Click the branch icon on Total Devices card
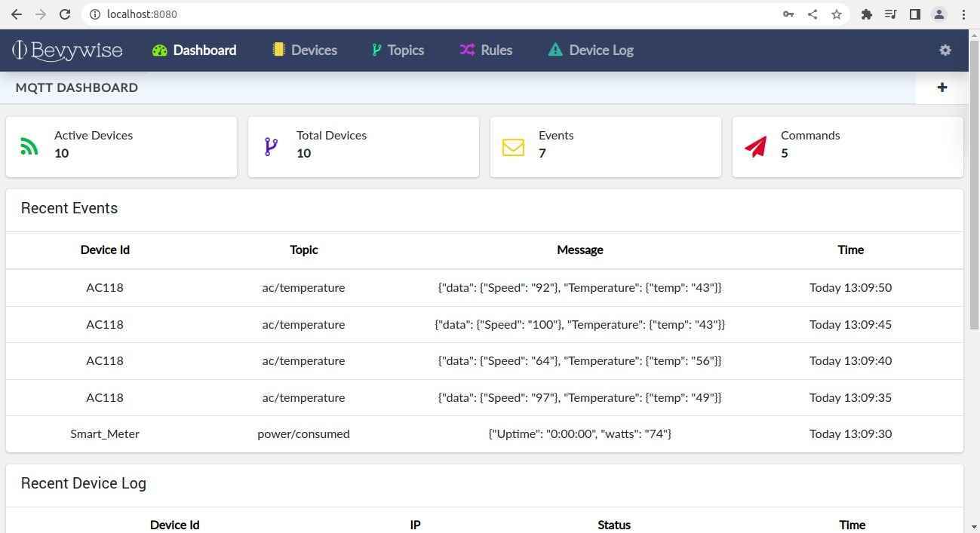Viewport: 980px width, 533px height. coord(271,146)
